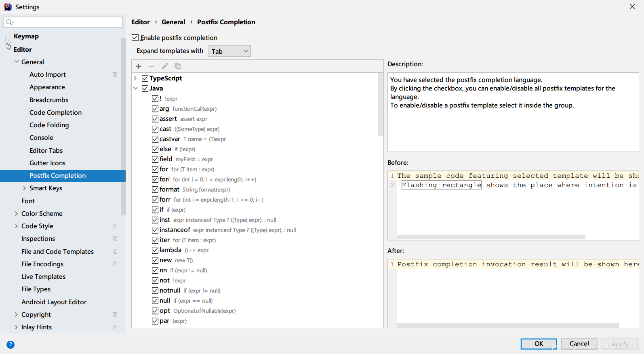Disable the Enable postfix completion checkbox
This screenshot has width=644, height=354.
[x=135, y=38]
